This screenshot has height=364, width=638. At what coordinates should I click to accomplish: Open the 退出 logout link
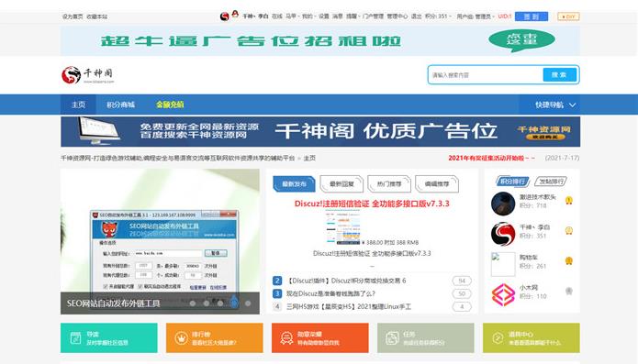[x=416, y=17]
